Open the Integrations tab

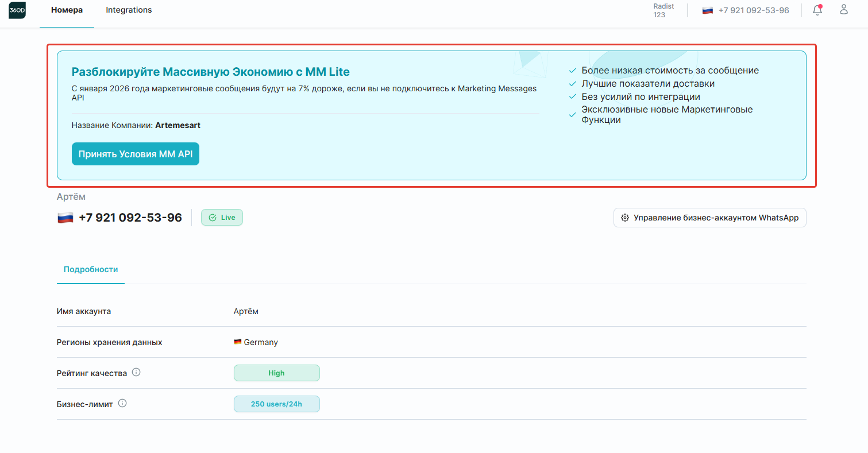tap(129, 10)
